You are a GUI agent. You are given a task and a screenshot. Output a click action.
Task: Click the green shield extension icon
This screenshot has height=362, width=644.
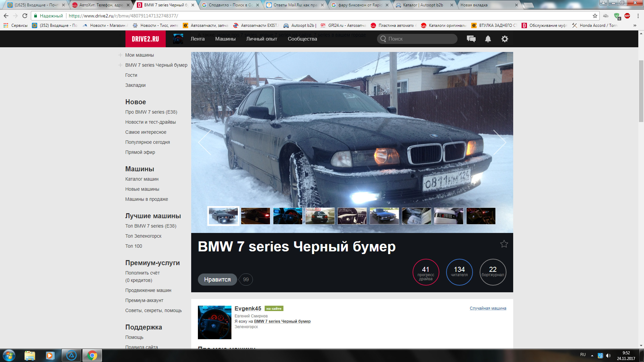tap(617, 16)
